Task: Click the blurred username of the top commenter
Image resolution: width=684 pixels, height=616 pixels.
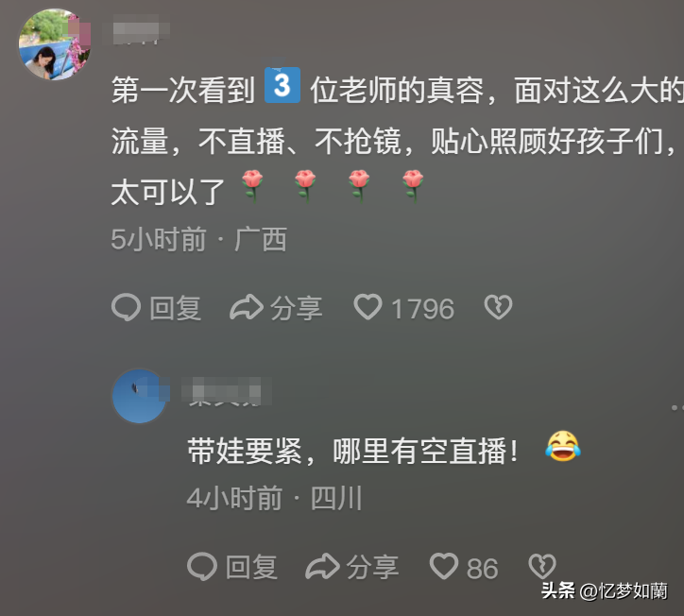Action: point(137,29)
